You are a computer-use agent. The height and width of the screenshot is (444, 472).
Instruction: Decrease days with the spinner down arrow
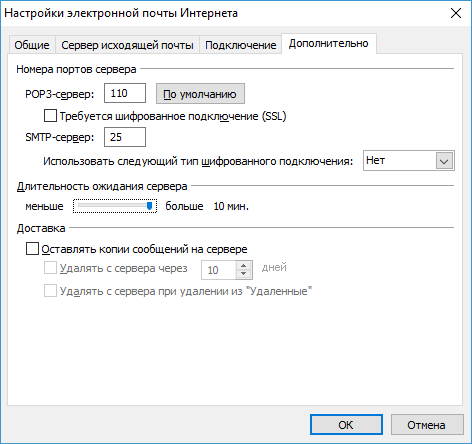tap(244, 274)
